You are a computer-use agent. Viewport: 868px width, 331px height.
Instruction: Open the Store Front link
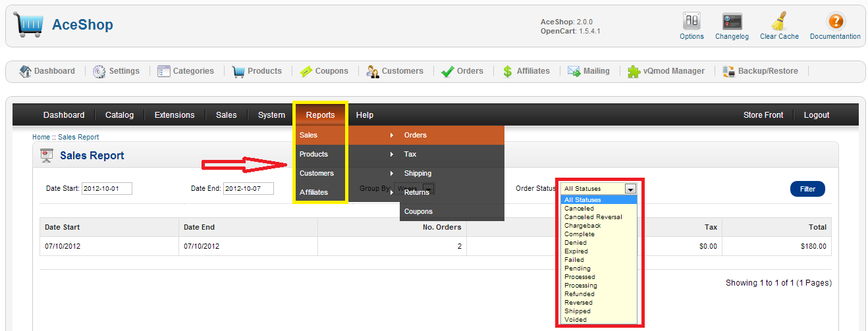point(763,115)
